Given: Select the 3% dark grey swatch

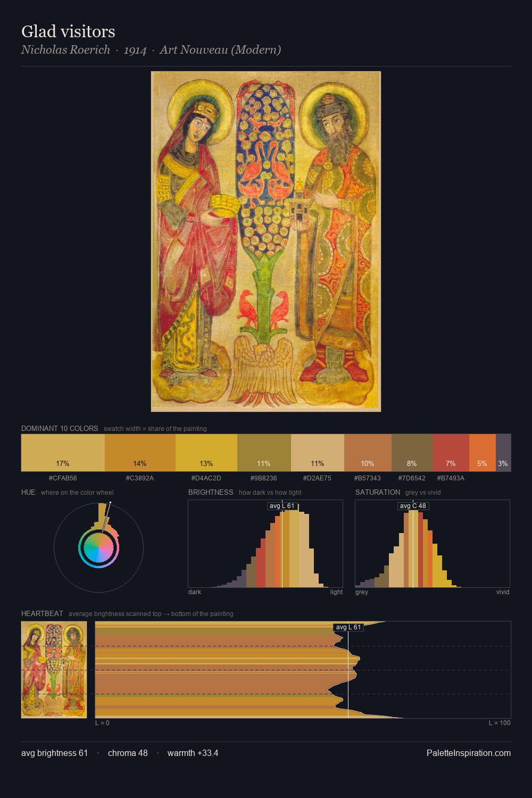Looking at the screenshot, I should [503, 453].
